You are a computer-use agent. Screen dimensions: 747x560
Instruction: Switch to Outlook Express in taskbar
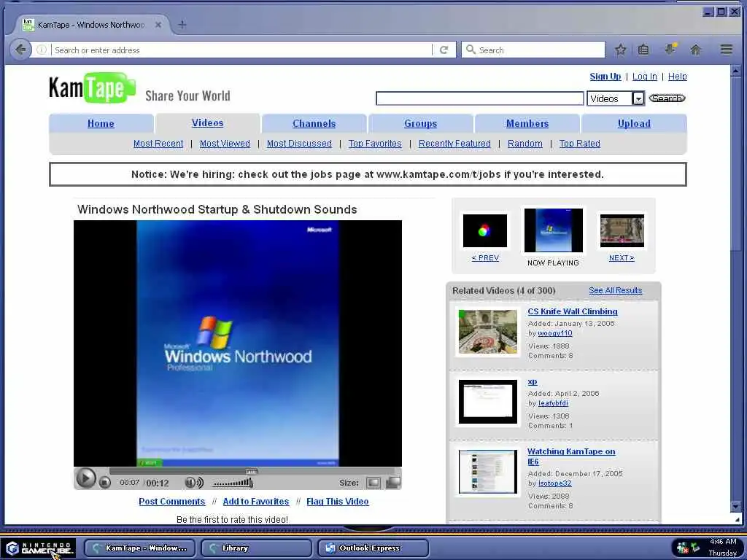tap(373, 548)
